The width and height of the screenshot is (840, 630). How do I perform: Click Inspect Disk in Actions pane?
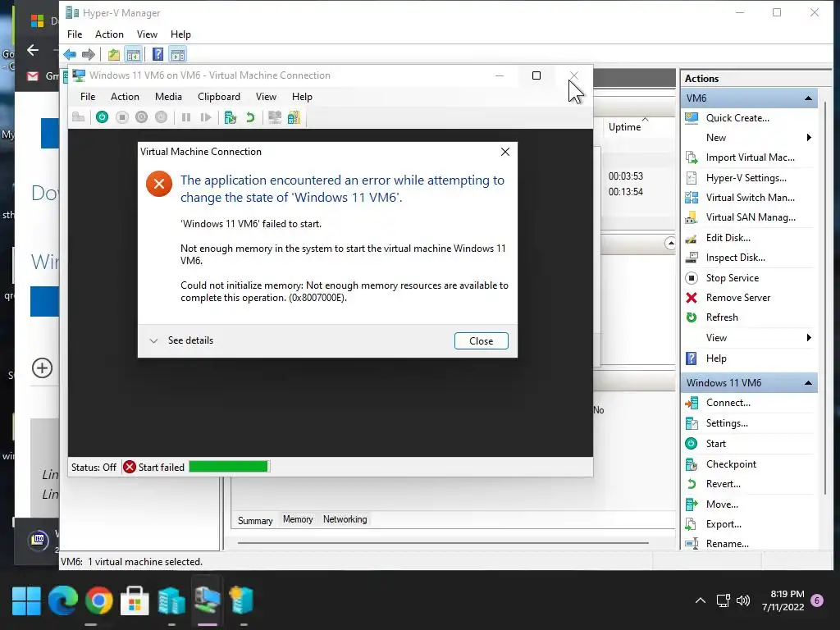point(735,258)
